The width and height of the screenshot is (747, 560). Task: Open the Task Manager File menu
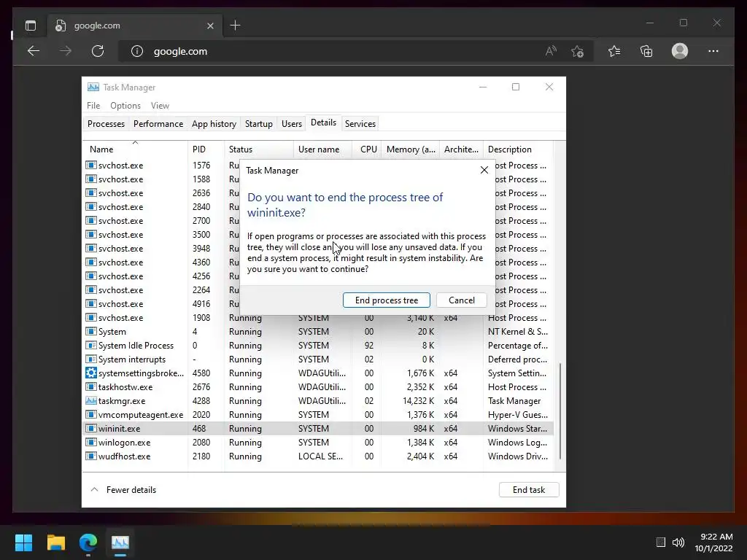pos(93,105)
